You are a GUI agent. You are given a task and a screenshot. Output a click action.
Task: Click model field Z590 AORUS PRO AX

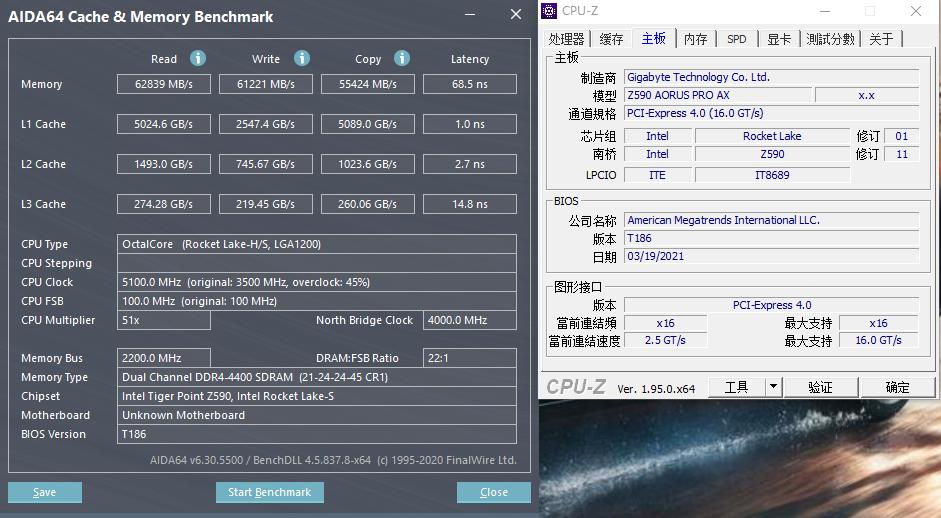[x=718, y=95]
